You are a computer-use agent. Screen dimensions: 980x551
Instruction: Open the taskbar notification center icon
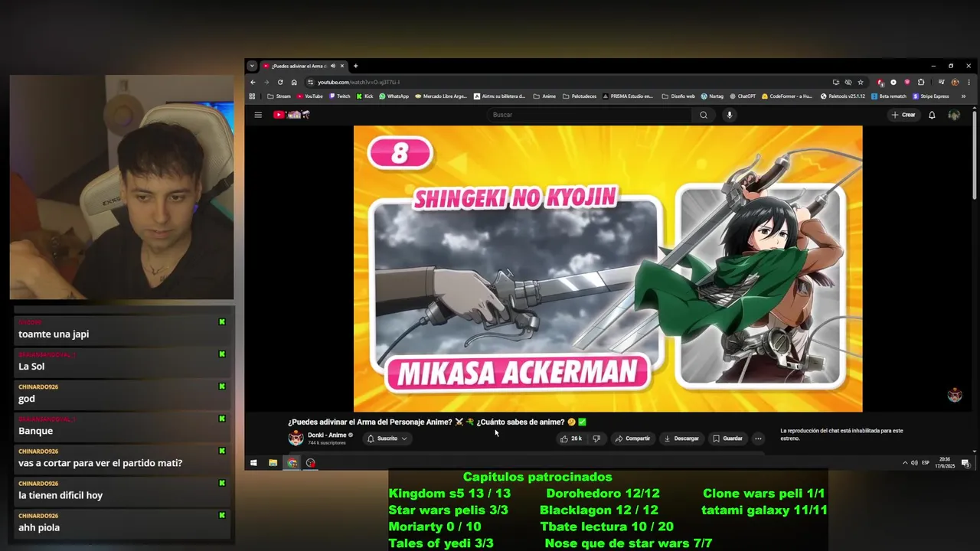pyautogui.click(x=965, y=463)
